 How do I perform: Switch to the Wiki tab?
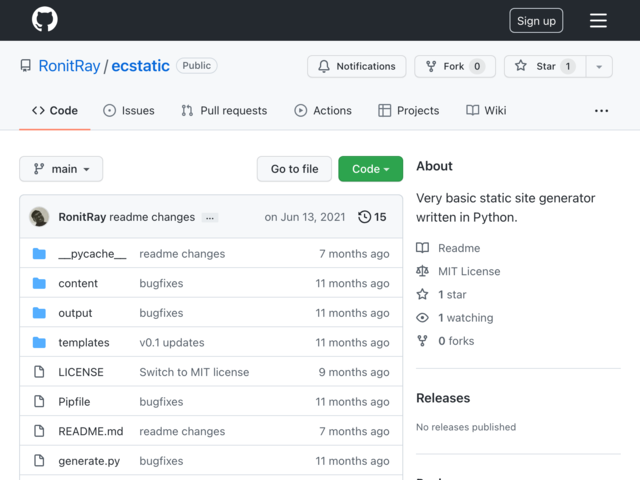[486, 111]
